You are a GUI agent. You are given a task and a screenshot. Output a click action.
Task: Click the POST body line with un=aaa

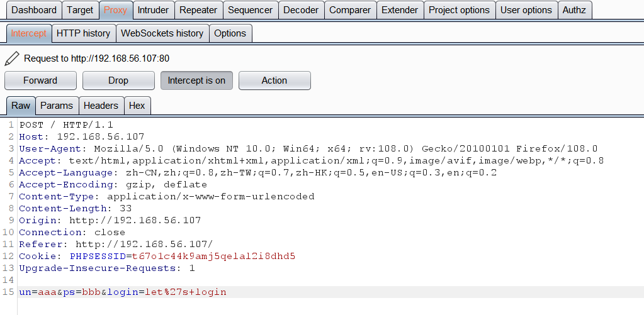(123, 292)
